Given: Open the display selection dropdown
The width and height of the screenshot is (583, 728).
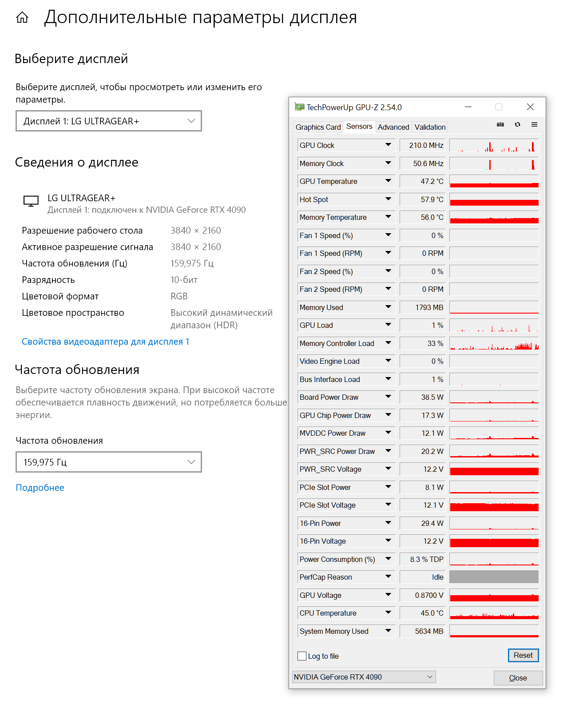Looking at the screenshot, I should point(109,121).
